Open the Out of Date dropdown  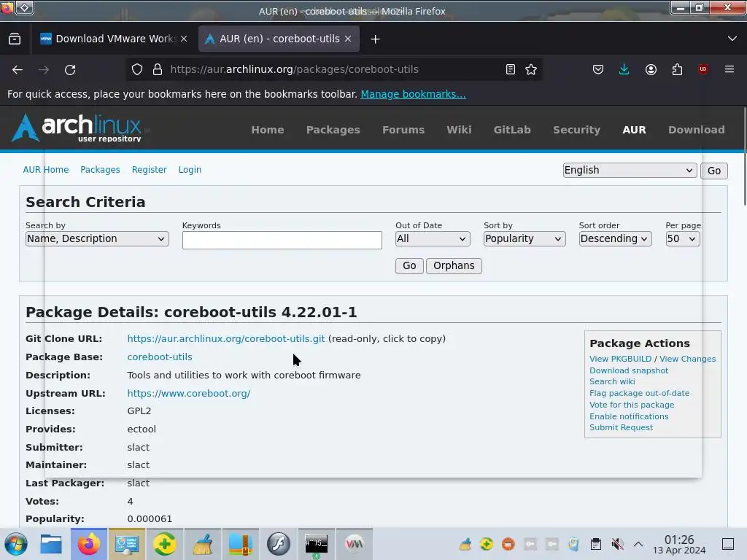point(433,238)
